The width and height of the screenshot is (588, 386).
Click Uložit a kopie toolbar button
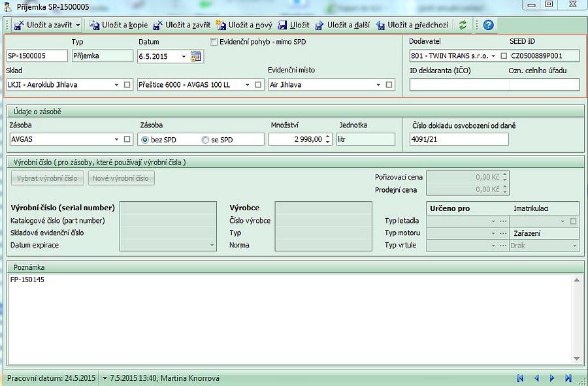pos(118,25)
